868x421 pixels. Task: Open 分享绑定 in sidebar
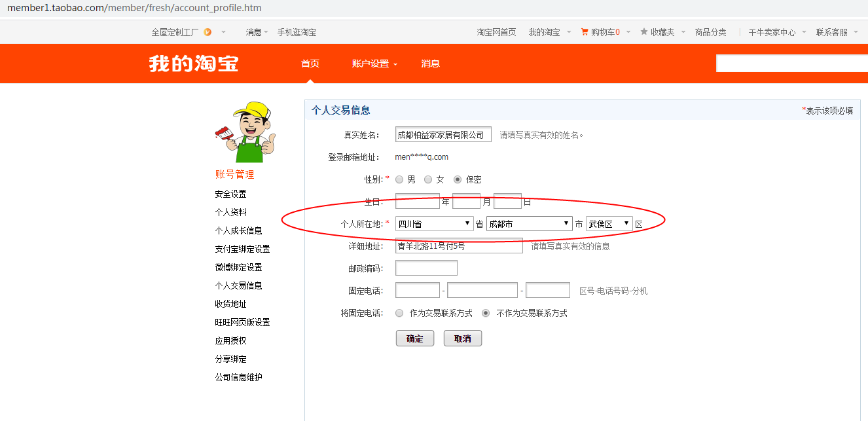point(230,359)
